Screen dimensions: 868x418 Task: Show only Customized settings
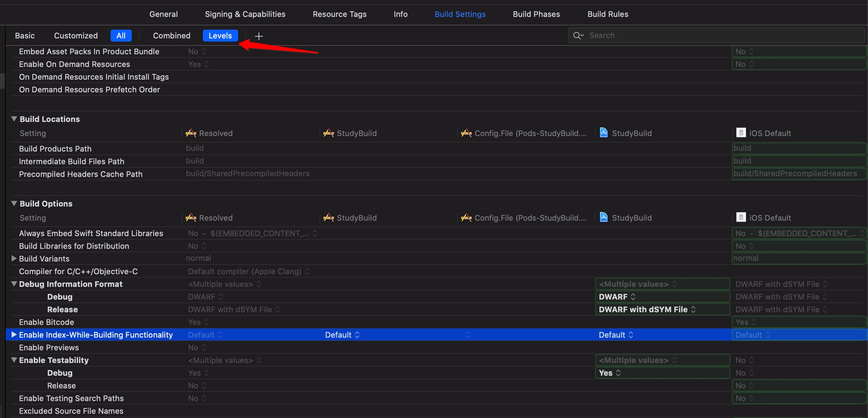coord(76,36)
